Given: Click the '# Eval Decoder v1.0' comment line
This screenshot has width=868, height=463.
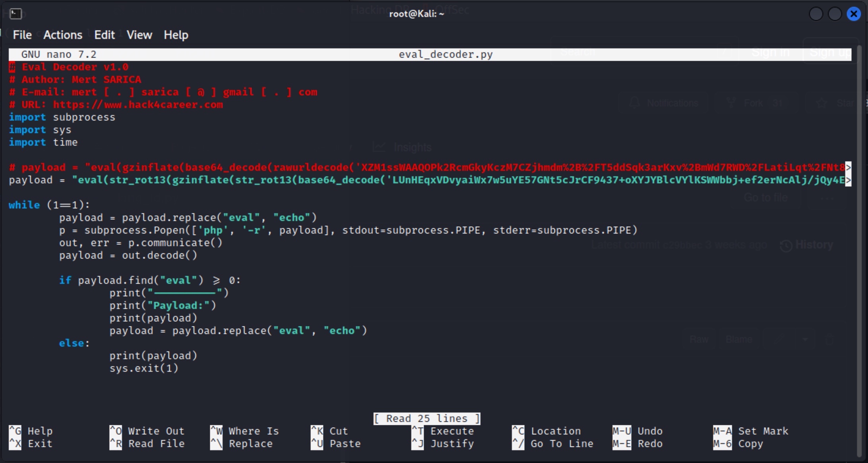Looking at the screenshot, I should pos(69,67).
